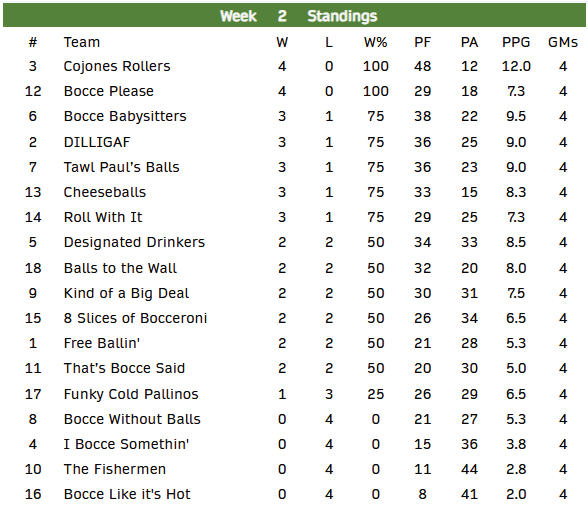Click the PPG column header
588x517 pixels.
pyautogui.click(x=516, y=42)
